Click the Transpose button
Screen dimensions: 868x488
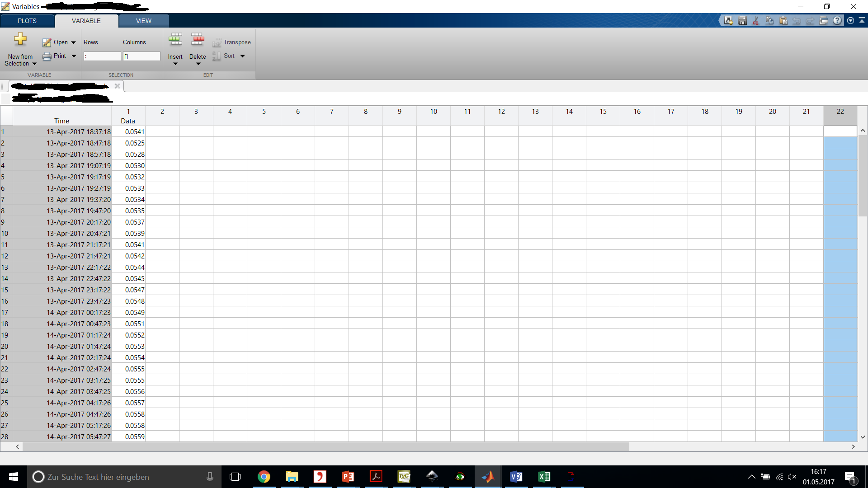(x=231, y=42)
